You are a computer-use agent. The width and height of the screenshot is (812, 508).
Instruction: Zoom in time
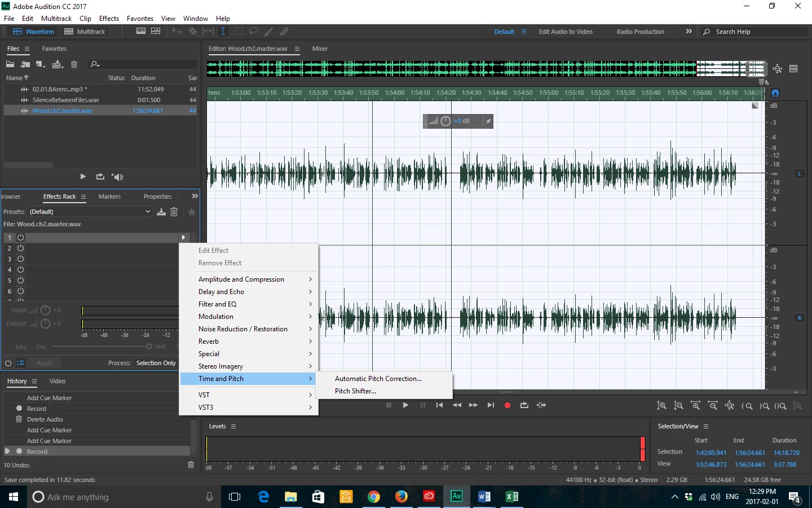[696, 406]
